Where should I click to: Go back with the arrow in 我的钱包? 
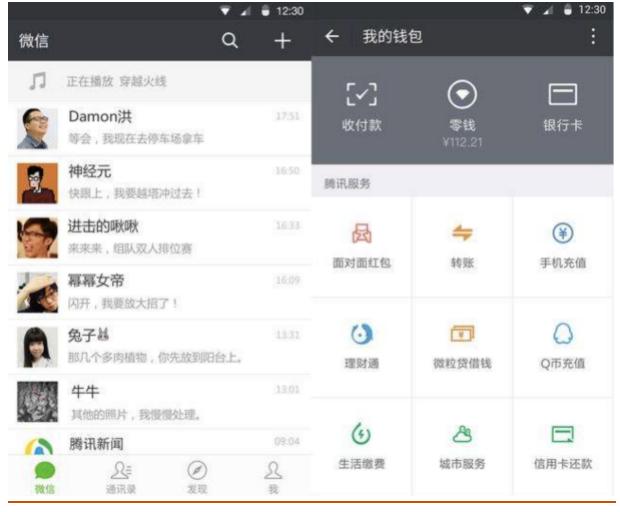(x=332, y=36)
